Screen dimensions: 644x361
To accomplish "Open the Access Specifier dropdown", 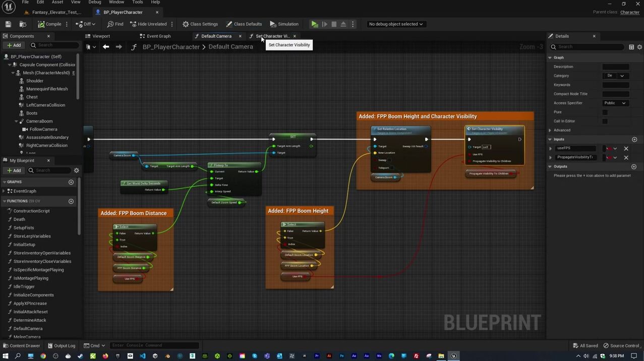I will pos(615,103).
